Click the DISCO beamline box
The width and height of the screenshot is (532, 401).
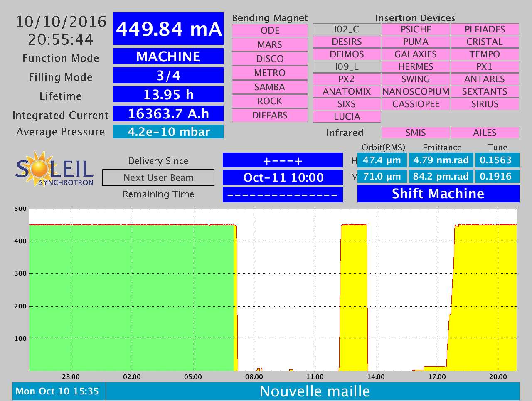coord(270,59)
